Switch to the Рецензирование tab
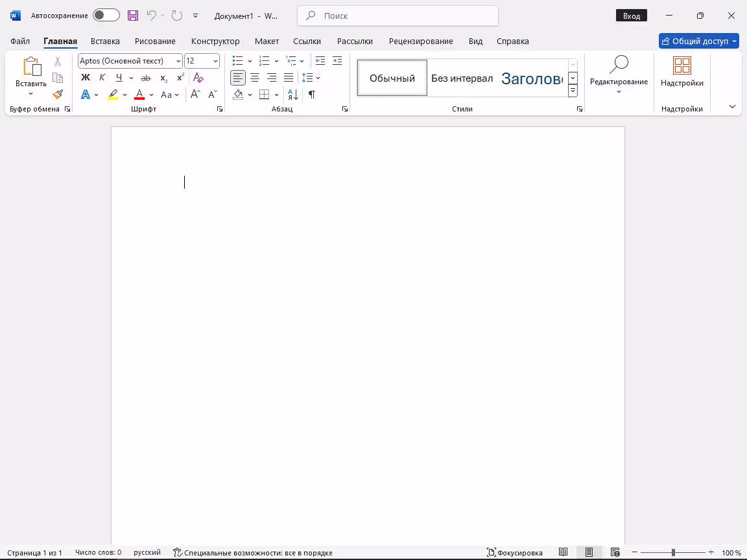This screenshot has height=560, width=747. pos(421,41)
